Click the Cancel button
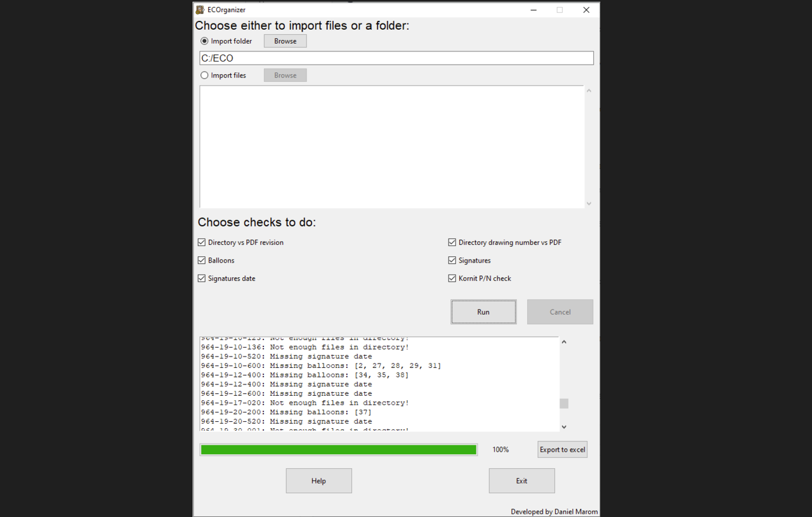812x517 pixels. pos(560,311)
